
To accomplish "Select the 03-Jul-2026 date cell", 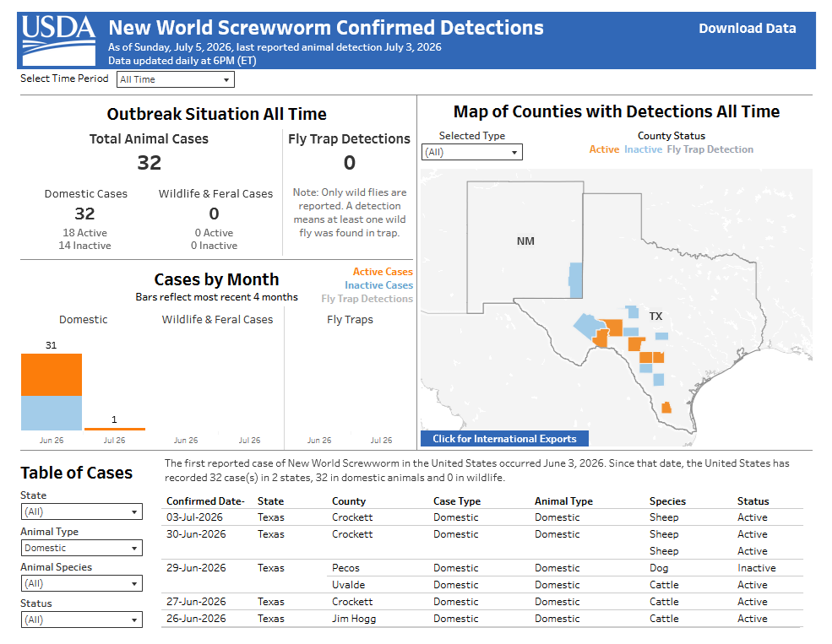I will click(x=195, y=517).
